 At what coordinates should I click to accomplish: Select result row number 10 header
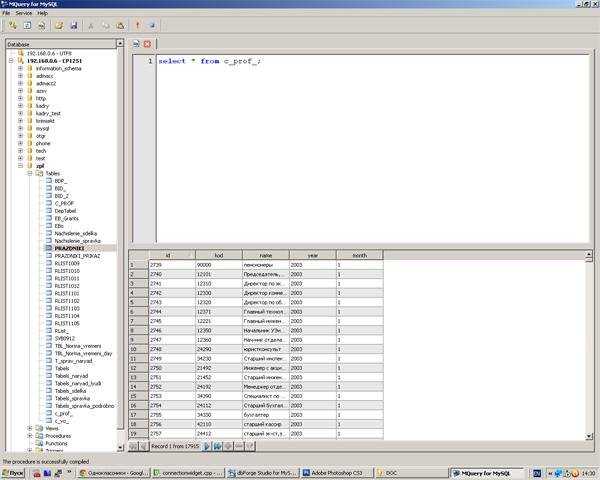point(138,349)
